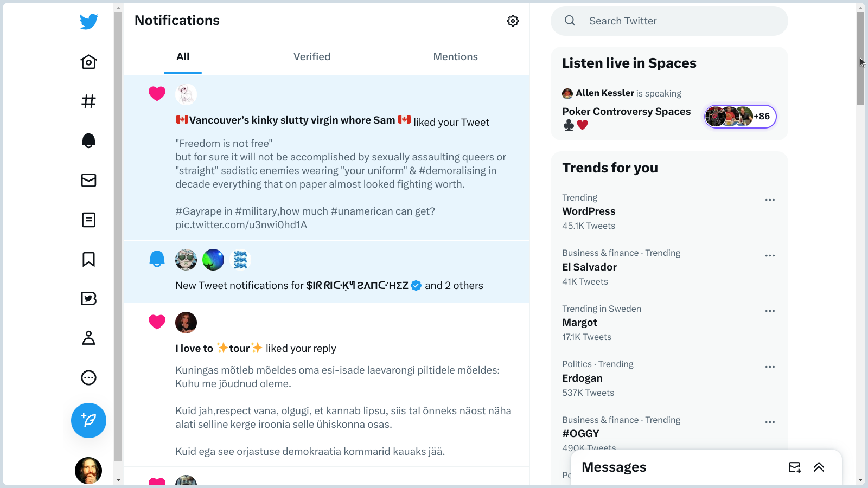Open Explore via the hashtag icon
Viewport: 868px width, 488px height.
88,101
